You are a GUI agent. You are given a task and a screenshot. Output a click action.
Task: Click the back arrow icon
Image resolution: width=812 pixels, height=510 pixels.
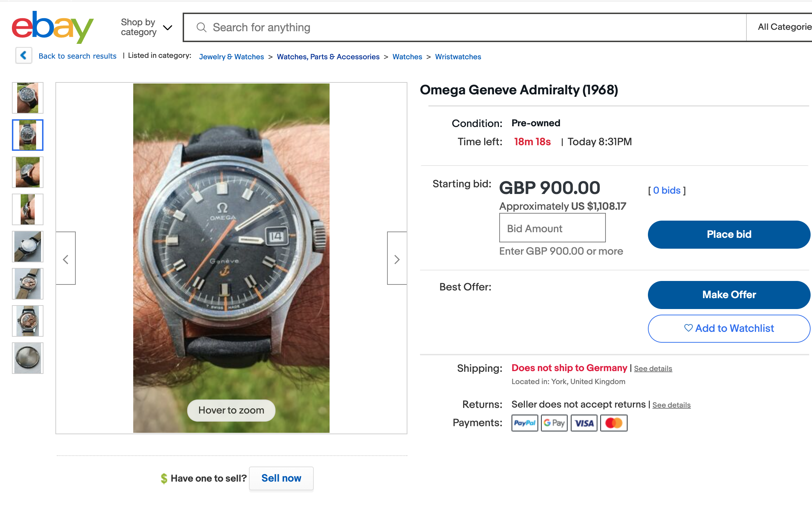[x=24, y=55]
